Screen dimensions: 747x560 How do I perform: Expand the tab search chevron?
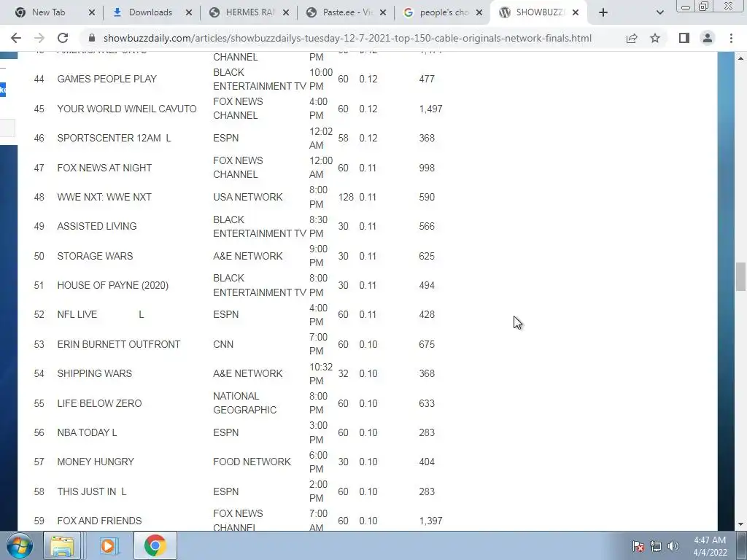pyautogui.click(x=659, y=12)
